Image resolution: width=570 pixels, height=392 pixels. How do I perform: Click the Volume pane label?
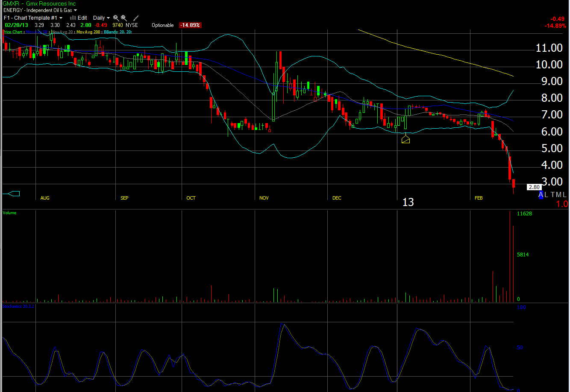9,213
